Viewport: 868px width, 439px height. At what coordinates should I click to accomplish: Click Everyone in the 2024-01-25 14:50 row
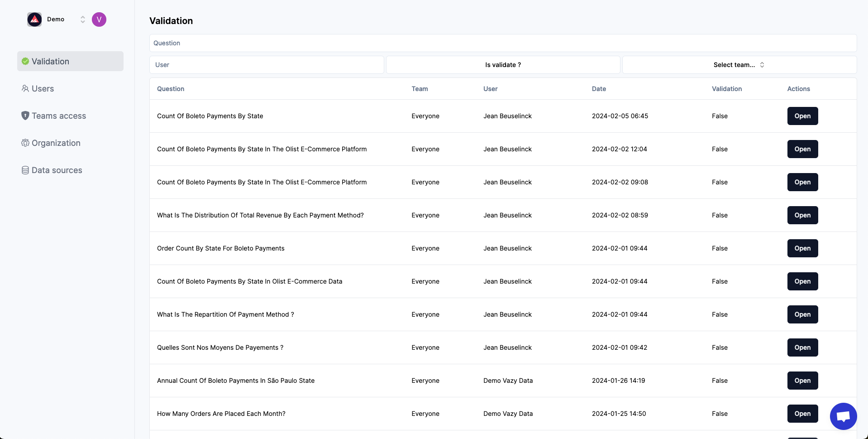pyautogui.click(x=425, y=414)
